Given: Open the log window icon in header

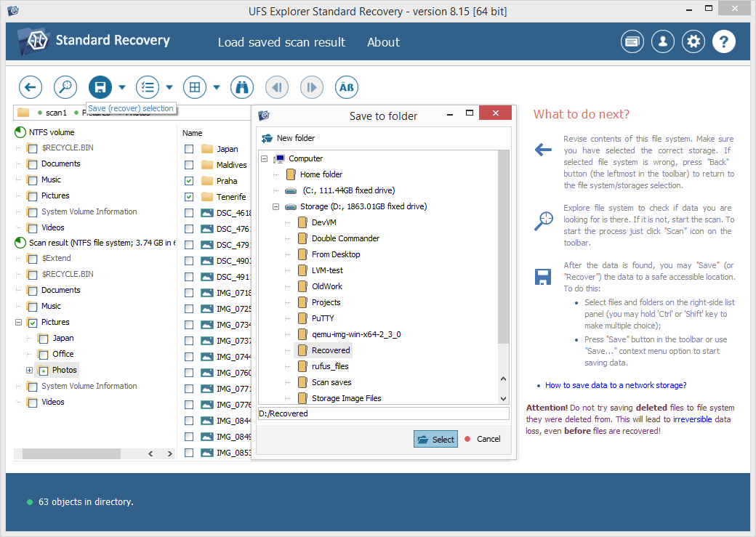Looking at the screenshot, I should pos(632,42).
